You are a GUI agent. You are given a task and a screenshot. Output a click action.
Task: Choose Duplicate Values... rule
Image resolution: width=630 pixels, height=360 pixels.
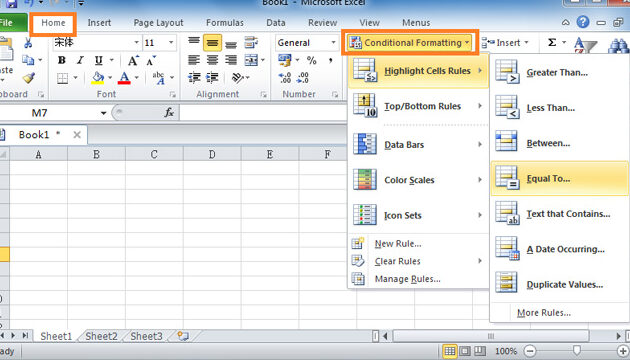560,284
